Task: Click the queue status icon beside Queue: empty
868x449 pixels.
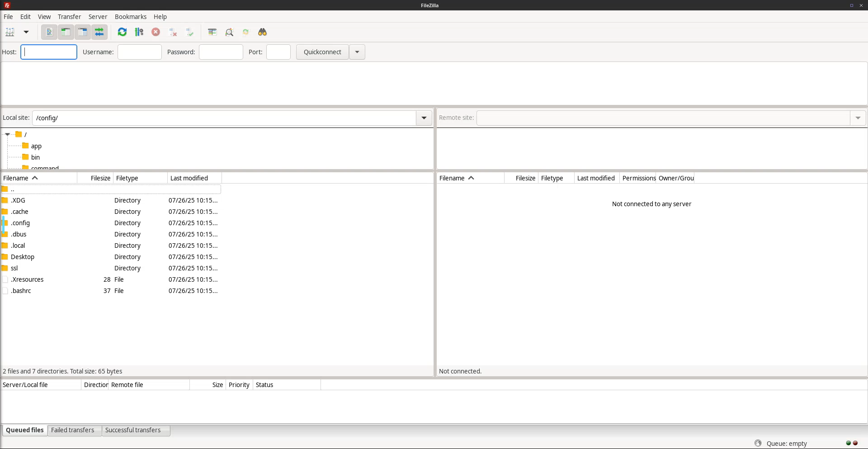Action: (x=758, y=443)
